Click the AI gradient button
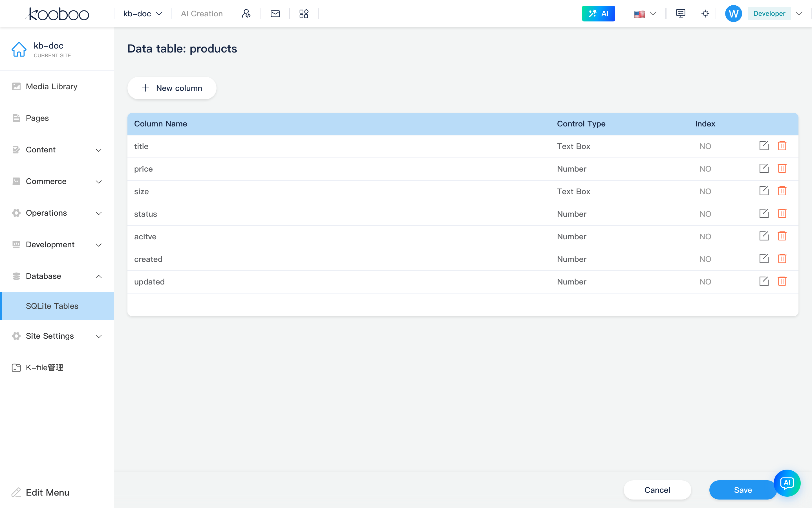812x508 pixels. coord(598,14)
